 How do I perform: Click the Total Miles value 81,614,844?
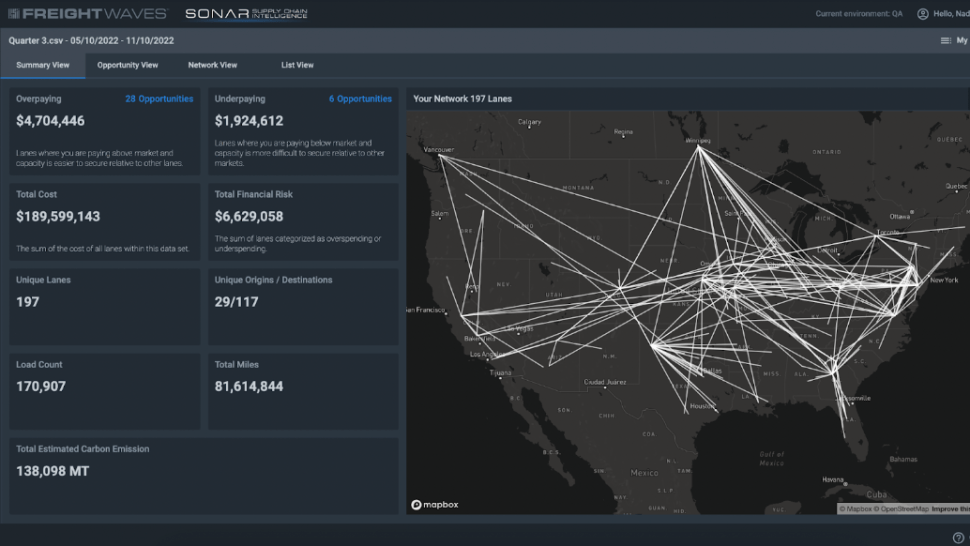(249, 386)
